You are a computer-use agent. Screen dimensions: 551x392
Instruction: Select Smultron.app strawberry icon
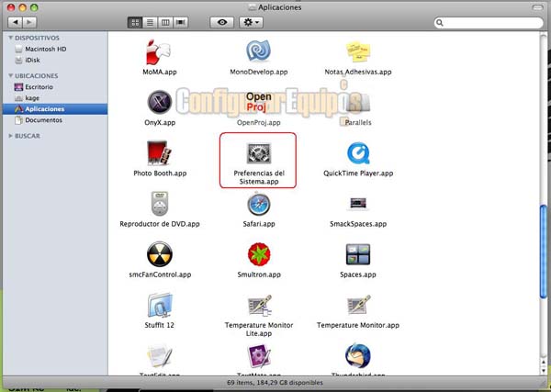(259, 254)
